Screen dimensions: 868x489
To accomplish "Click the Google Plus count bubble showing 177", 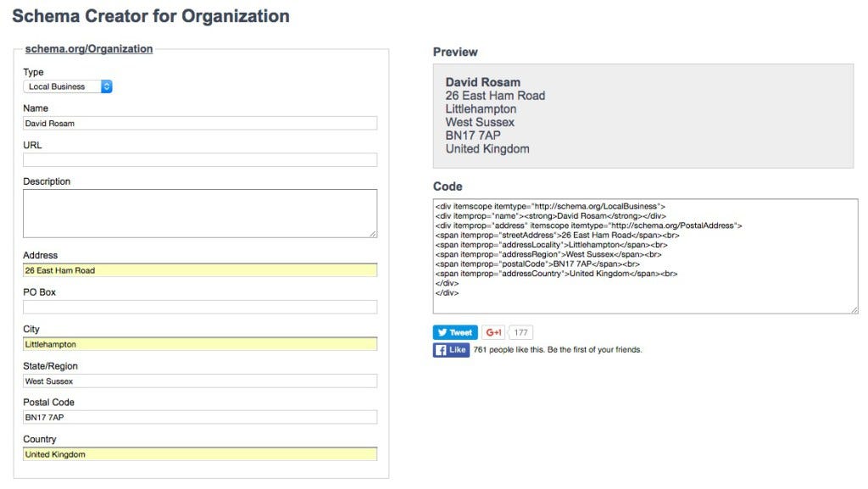I will 520,332.
